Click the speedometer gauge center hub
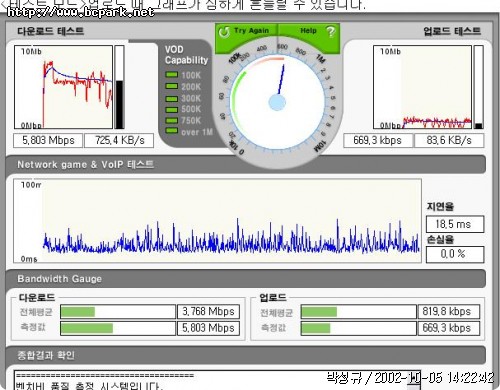The image size is (500, 390). click(x=277, y=102)
